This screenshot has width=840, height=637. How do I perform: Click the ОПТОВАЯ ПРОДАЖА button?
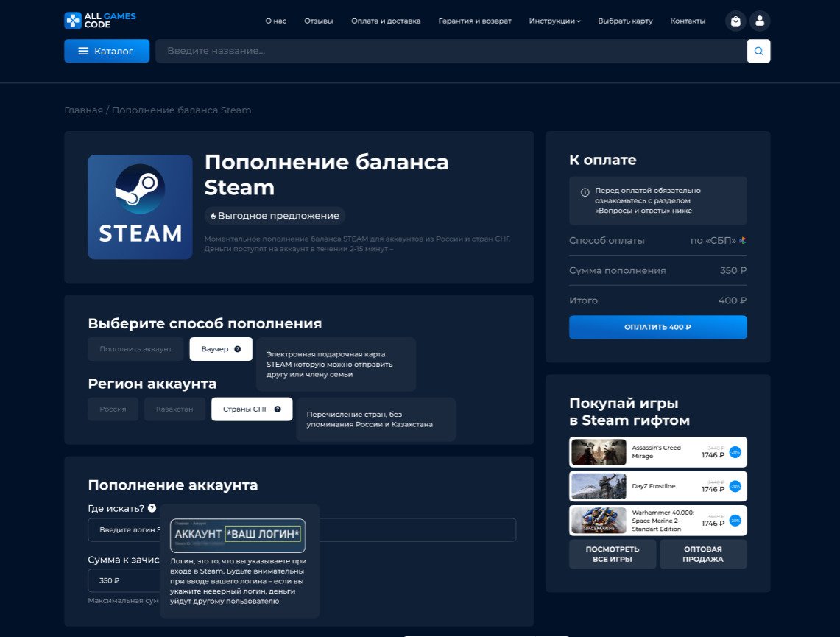point(703,554)
